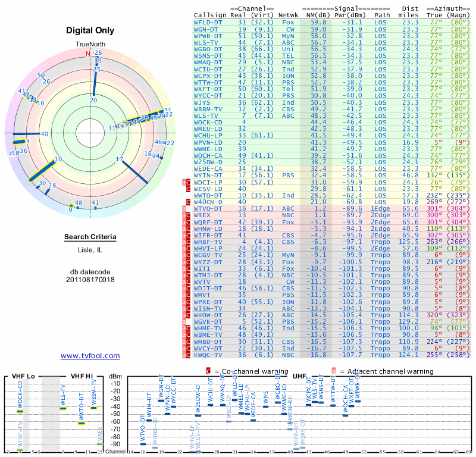
Task: Click the Digital Only radar plot title
Action: (90, 31)
